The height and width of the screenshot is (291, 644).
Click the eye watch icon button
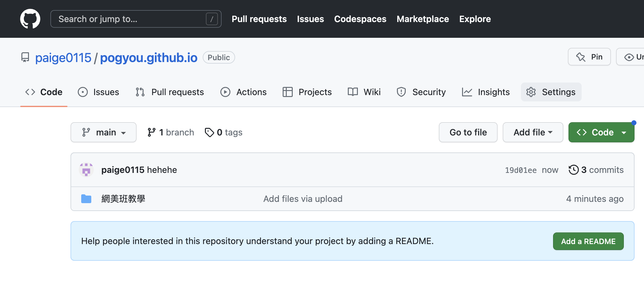630,57
